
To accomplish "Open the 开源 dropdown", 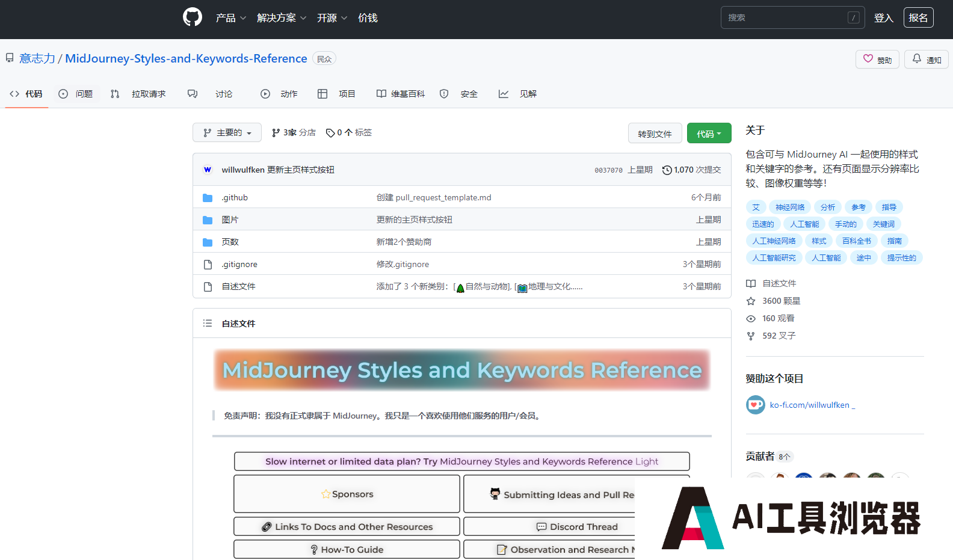I will click(x=332, y=18).
